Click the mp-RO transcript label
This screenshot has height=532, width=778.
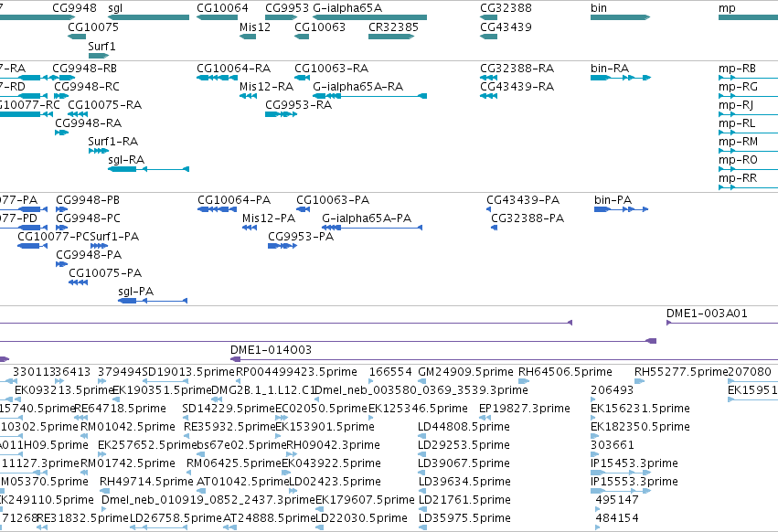738,160
